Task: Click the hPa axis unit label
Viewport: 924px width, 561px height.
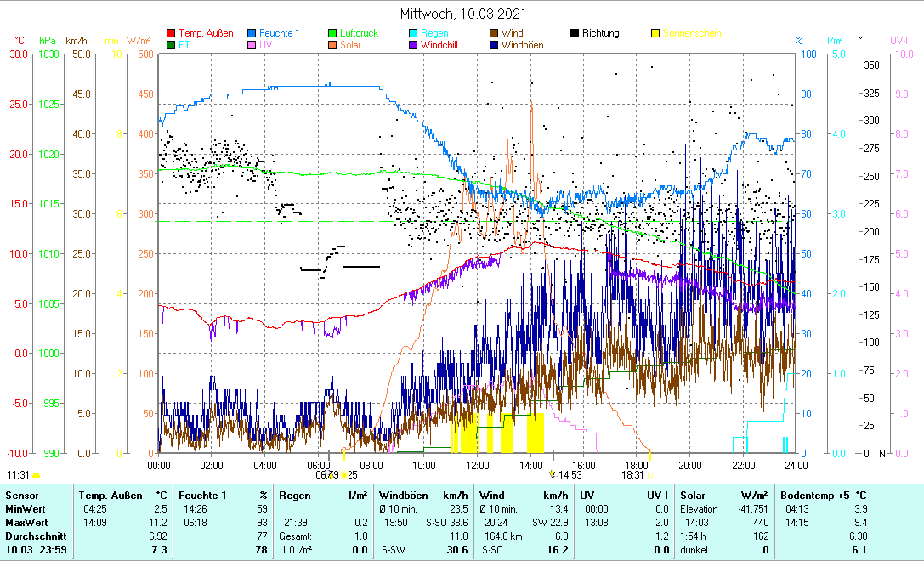Action: [x=48, y=41]
